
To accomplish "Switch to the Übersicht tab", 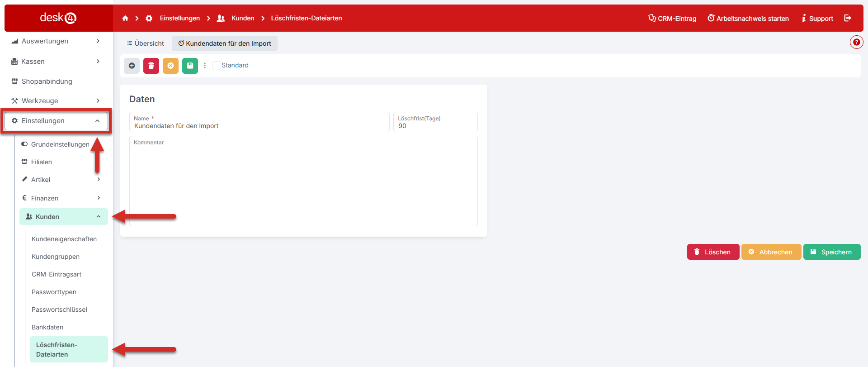I will click(146, 43).
